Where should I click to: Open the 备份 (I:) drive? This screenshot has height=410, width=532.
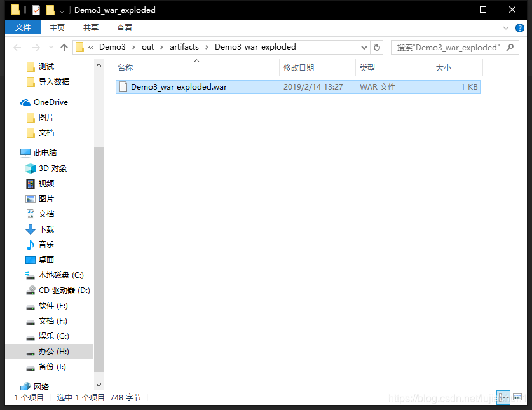click(52, 367)
